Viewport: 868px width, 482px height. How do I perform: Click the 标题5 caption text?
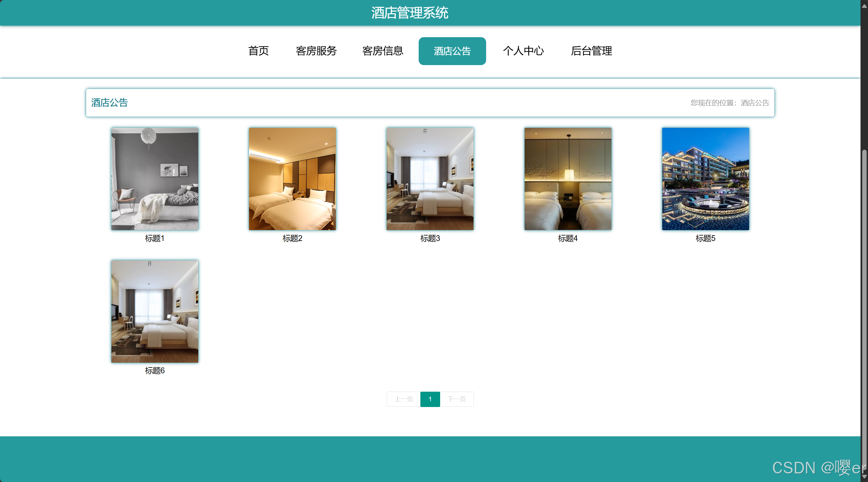point(705,238)
